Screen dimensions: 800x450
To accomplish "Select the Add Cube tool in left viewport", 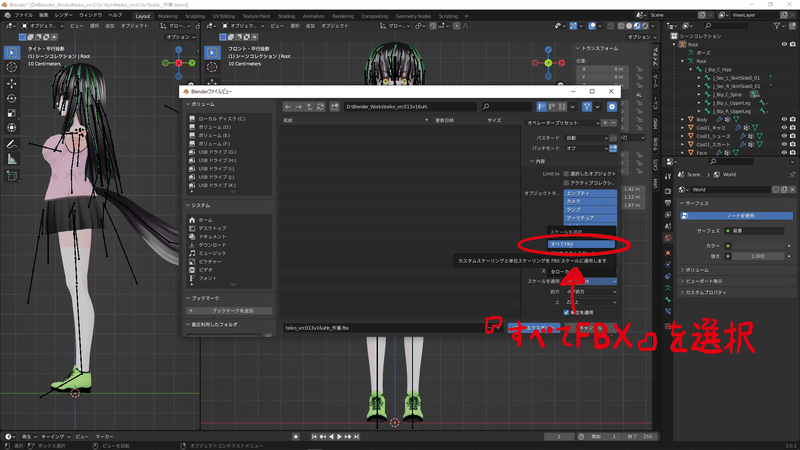I will coord(12,176).
